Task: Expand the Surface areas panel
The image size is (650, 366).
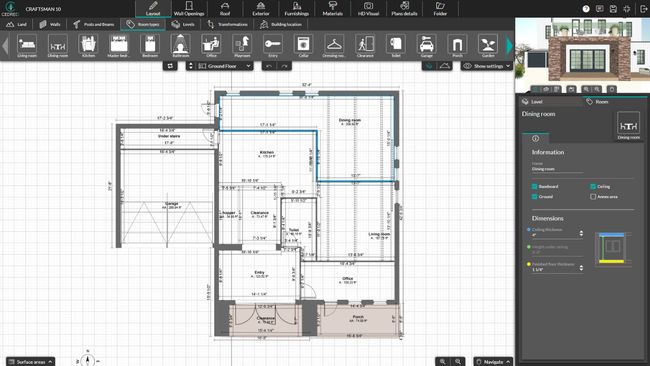Action: pos(30,362)
